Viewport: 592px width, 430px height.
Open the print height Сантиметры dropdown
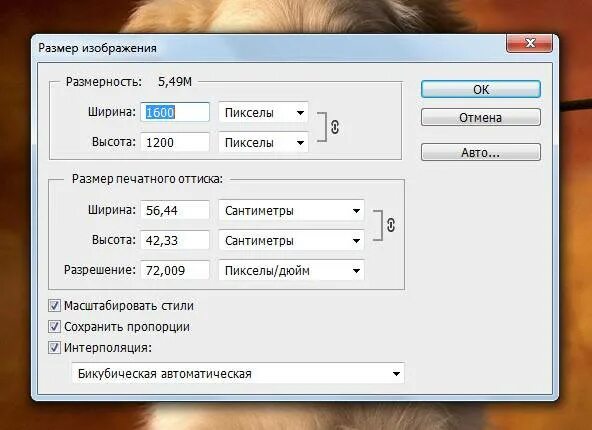click(x=291, y=240)
